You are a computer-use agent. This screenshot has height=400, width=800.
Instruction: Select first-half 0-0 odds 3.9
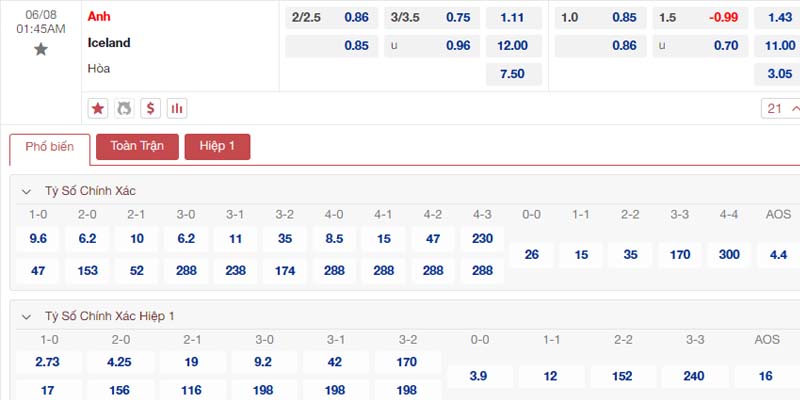(x=479, y=377)
